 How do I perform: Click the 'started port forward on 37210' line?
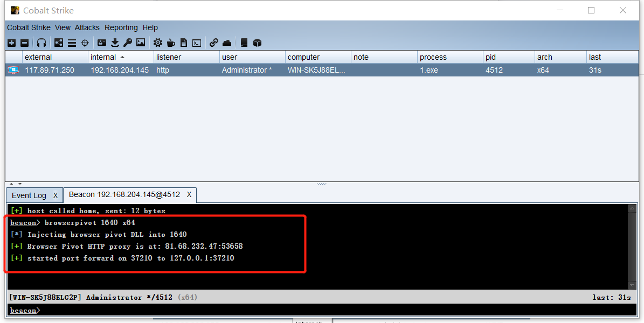tap(122, 258)
